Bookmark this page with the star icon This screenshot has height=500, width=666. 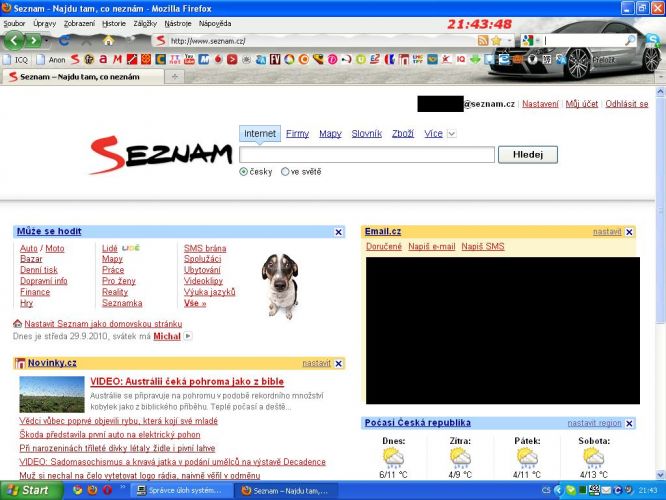coord(496,41)
